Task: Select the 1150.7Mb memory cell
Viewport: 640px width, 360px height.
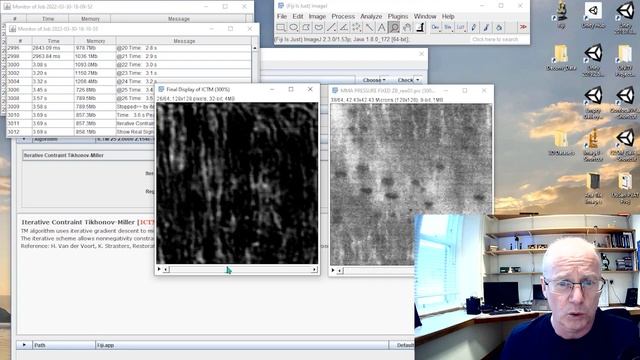Action: click(95, 73)
